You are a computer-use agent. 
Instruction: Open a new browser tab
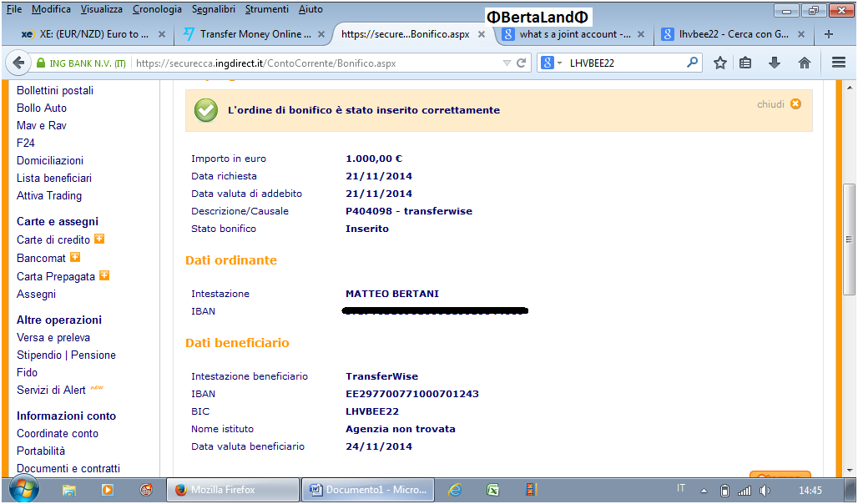(x=829, y=34)
